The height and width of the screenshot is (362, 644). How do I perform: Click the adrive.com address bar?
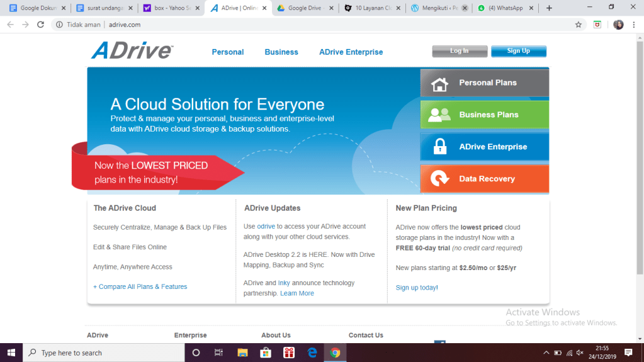[x=315, y=25]
